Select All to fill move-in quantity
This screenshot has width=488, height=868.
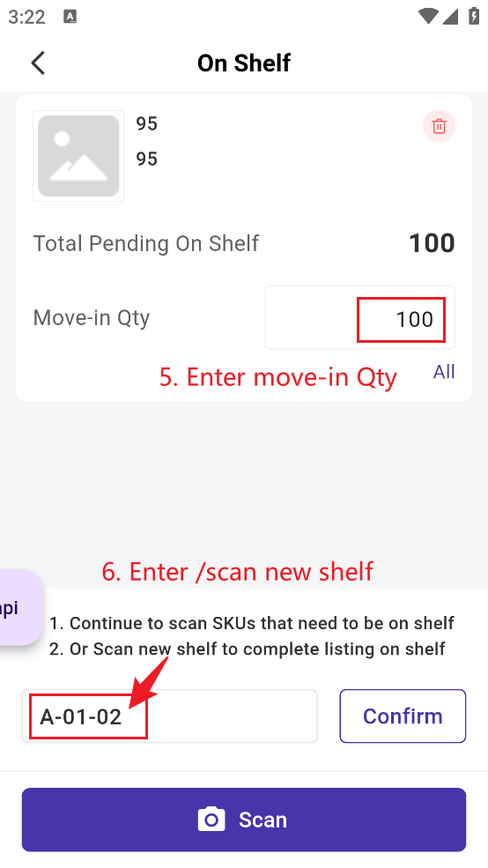click(444, 372)
